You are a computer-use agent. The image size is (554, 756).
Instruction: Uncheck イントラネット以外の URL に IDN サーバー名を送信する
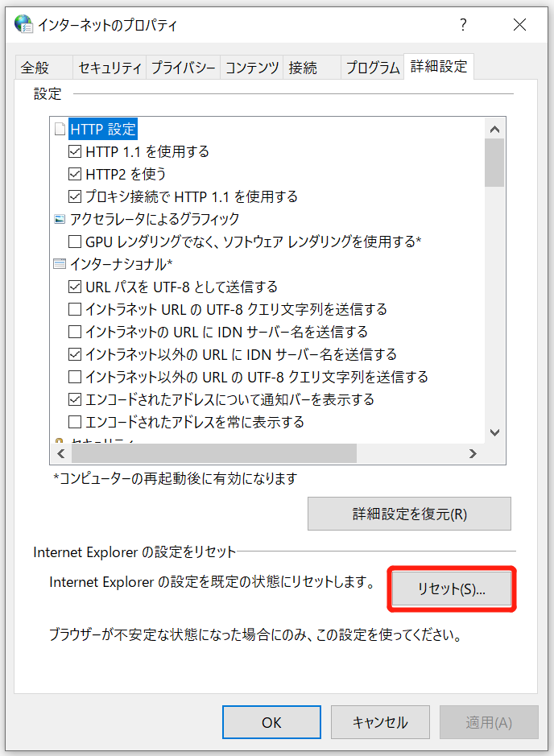pyautogui.click(x=75, y=354)
